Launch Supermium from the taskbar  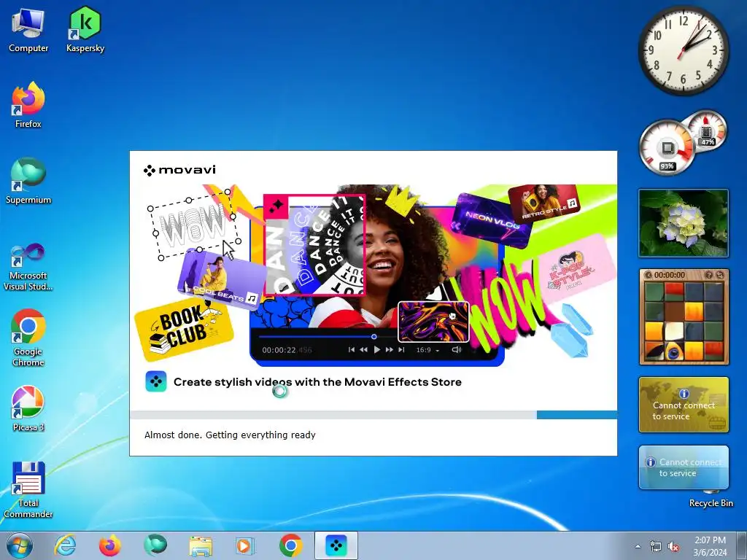tap(155, 545)
